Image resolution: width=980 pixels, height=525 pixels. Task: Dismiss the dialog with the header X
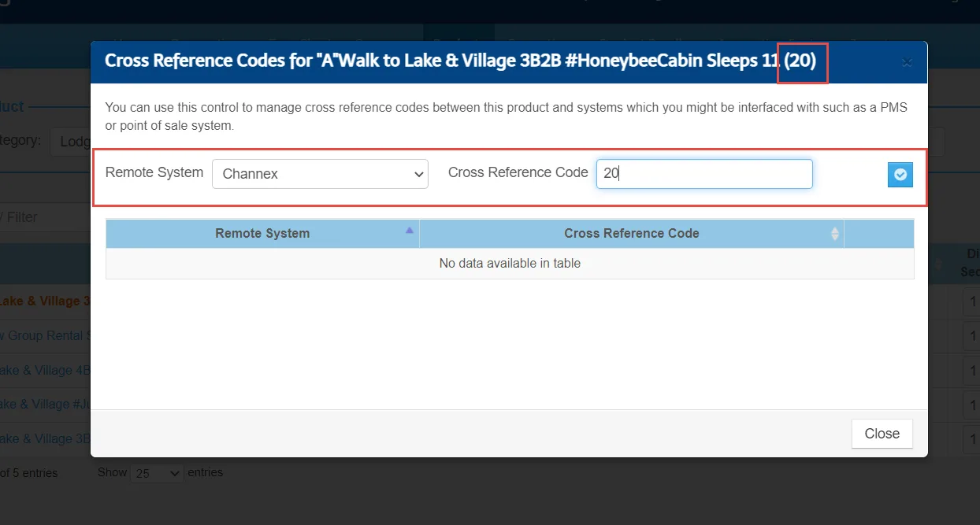[x=907, y=62]
